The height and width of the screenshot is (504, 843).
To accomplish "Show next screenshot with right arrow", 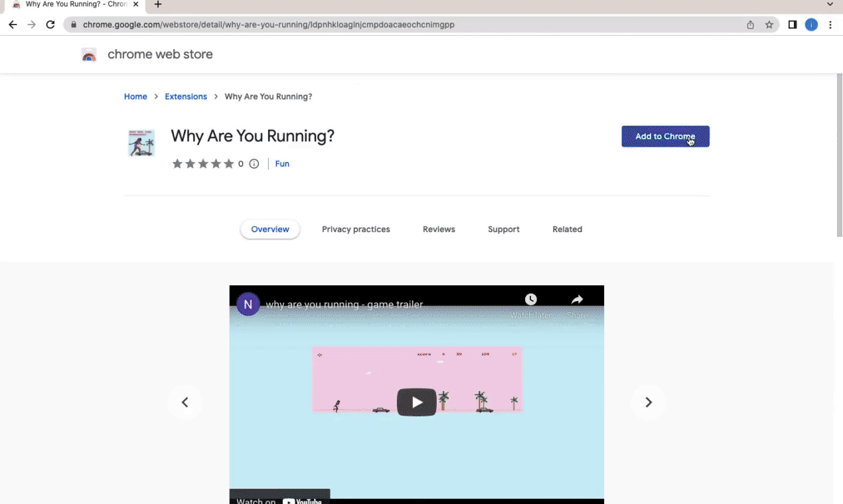I will (649, 402).
